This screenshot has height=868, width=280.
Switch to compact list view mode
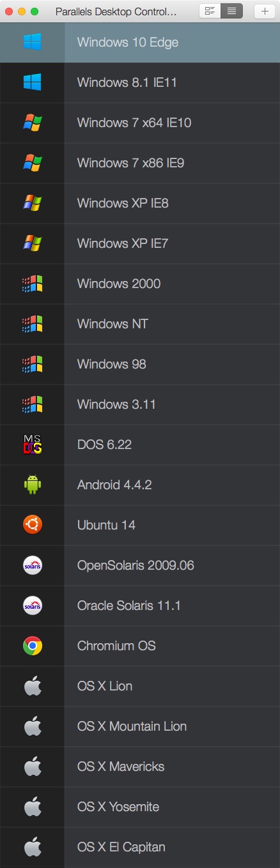click(x=231, y=11)
